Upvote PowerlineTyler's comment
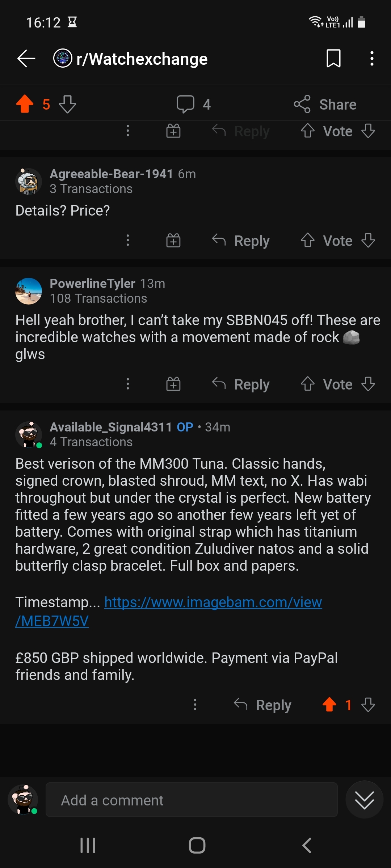 [x=308, y=384]
